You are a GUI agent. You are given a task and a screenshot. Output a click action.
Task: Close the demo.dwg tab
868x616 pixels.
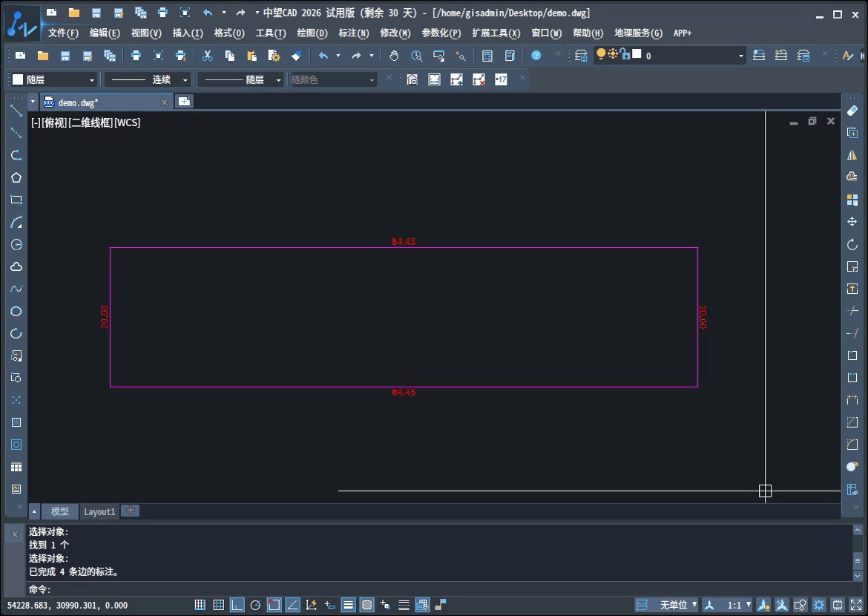pos(164,102)
